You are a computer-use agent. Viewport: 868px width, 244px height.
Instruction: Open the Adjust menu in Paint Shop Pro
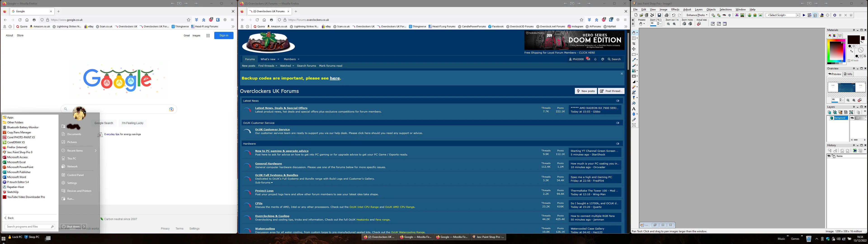(687, 9)
